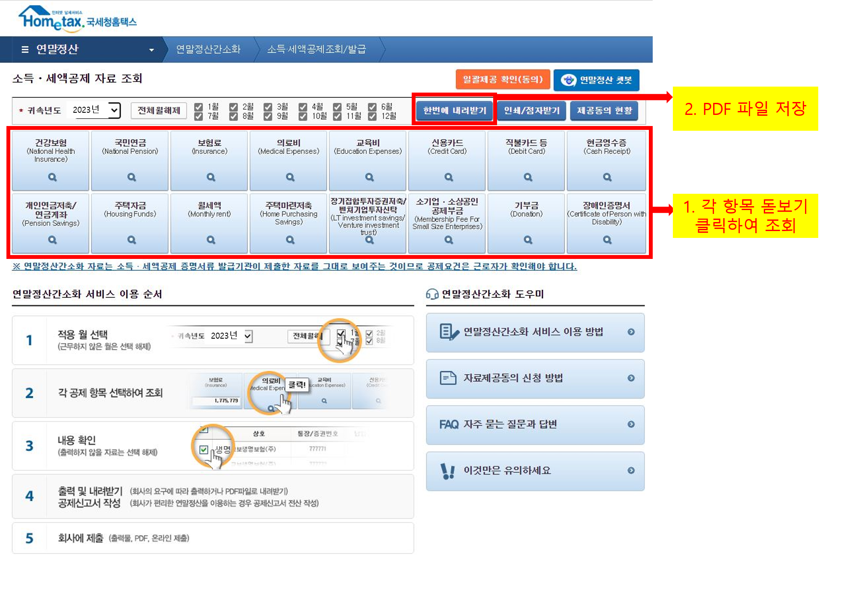Uncheck the 12월 month checkbox
The height and width of the screenshot is (592, 868).
point(372,116)
